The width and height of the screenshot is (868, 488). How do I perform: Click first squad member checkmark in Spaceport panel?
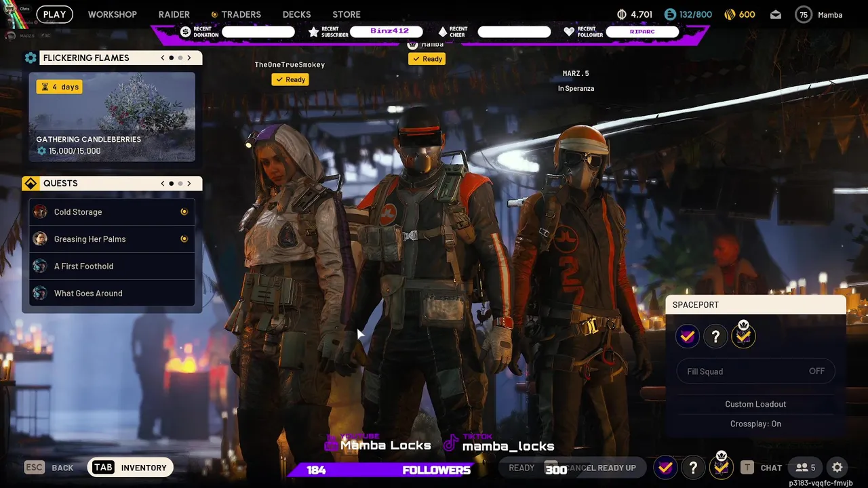(x=688, y=335)
